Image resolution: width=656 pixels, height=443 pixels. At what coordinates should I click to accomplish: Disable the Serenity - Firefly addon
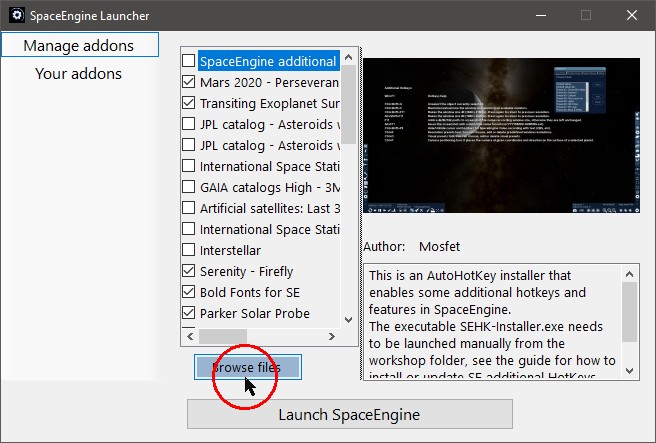pos(189,271)
